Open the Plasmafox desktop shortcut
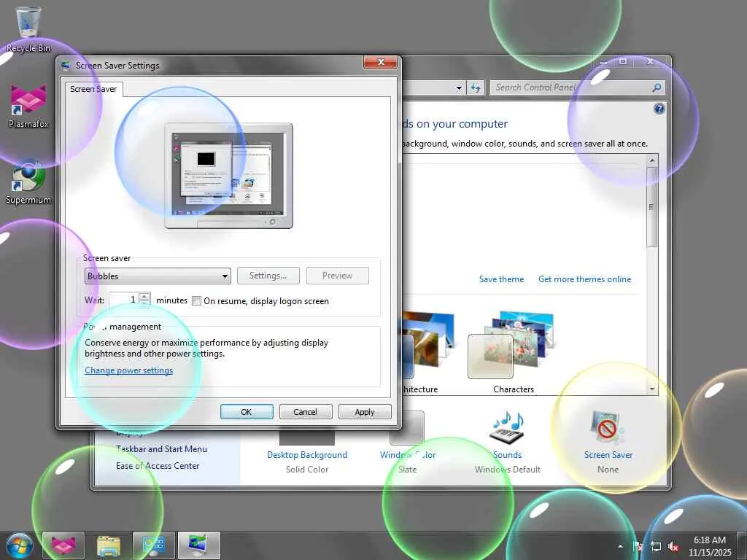 (x=28, y=106)
